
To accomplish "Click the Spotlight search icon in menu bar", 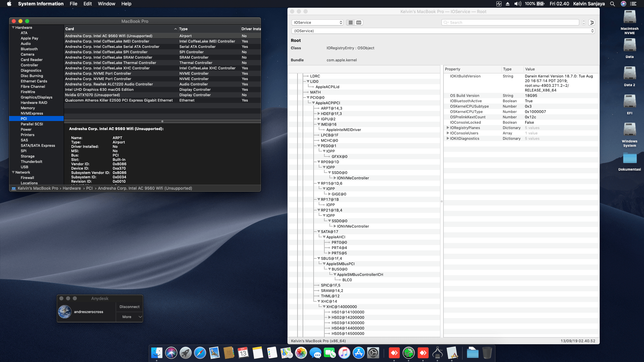I will coord(612,4).
